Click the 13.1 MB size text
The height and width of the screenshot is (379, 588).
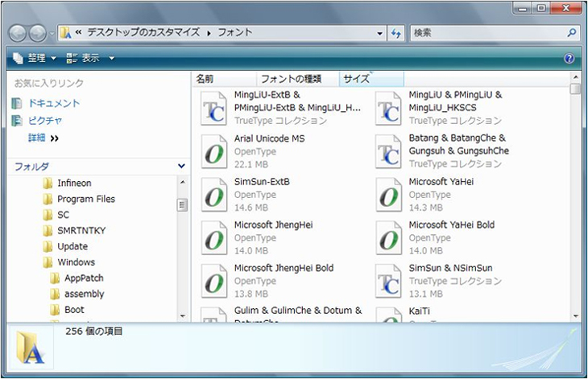(425, 294)
